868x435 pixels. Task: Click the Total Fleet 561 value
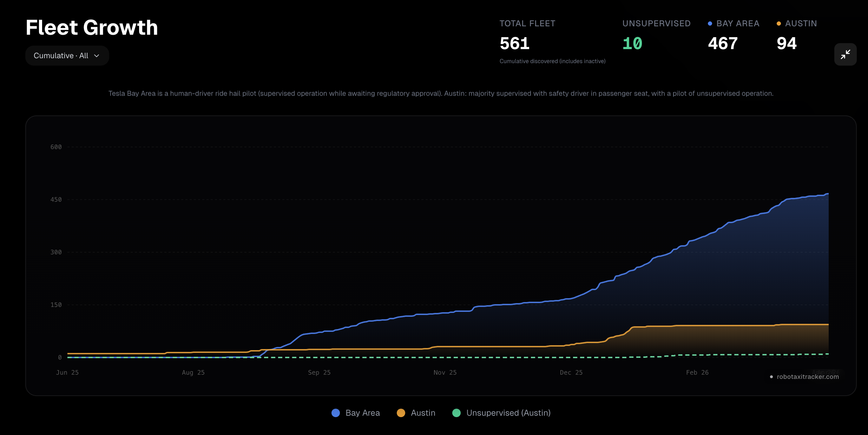click(x=514, y=43)
